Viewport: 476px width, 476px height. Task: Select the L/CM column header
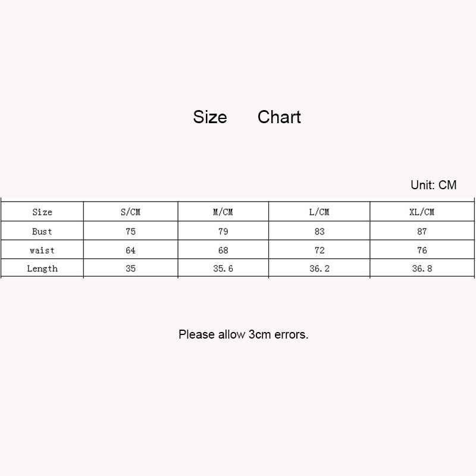320,212
